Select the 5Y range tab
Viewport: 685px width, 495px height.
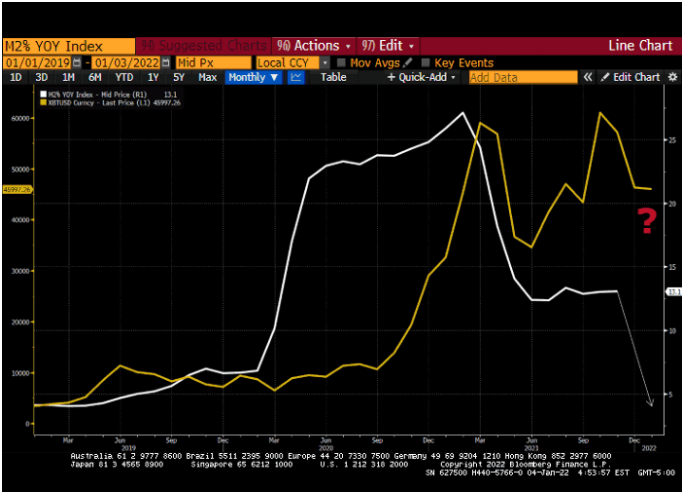click(x=179, y=77)
